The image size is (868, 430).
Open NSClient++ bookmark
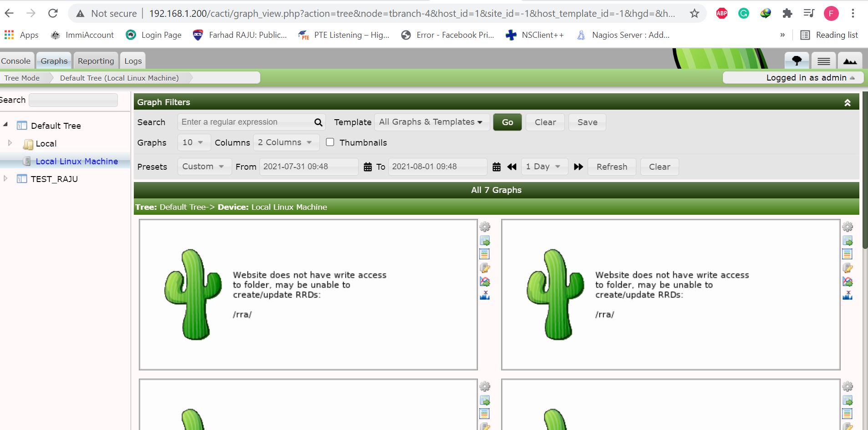[x=535, y=35]
